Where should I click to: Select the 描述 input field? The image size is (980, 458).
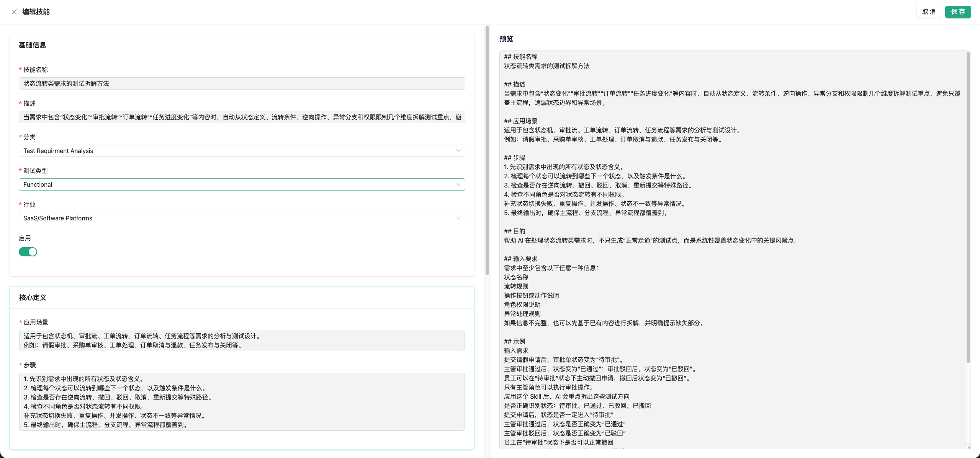tap(241, 117)
